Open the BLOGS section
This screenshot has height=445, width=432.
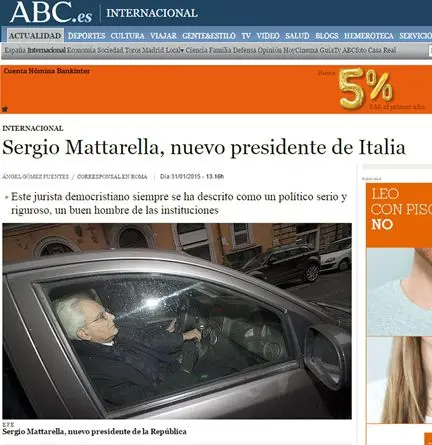pos(327,36)
